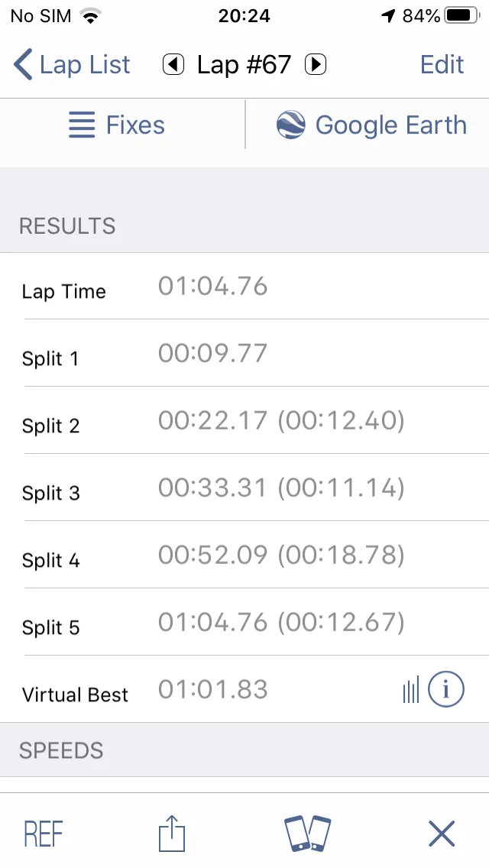Tap the Fixes hamburger lines icon
The image size is (489, 868).
click(x=82, y=125)
